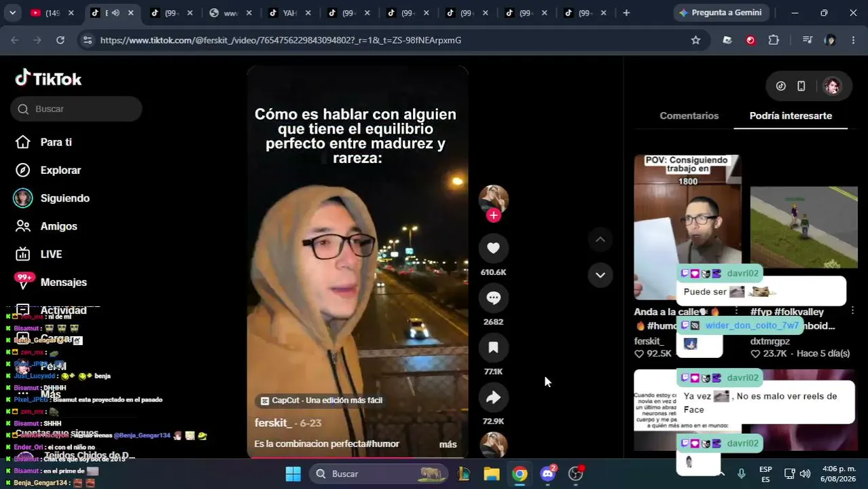Follow creator with the red plus badge
Viewport: 868px width, 489px height.
494,215
